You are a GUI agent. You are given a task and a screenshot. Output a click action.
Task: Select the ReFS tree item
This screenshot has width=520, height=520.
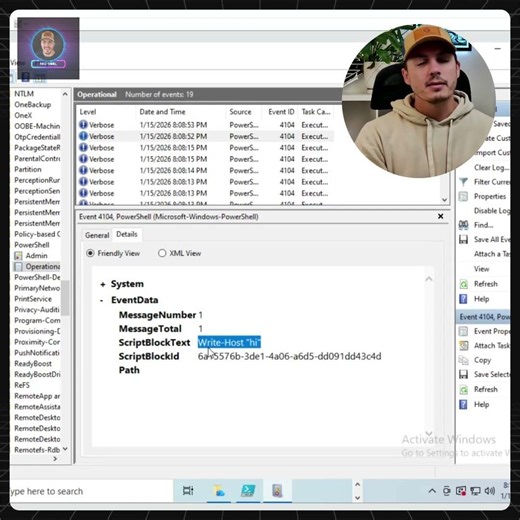(x=22, y=385)
